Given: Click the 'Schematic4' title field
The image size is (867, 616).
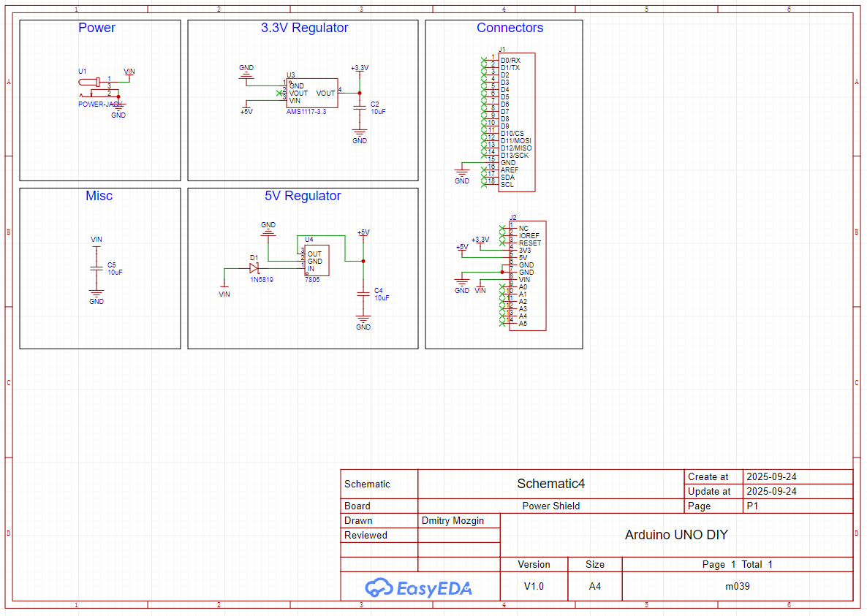Looking at the screenshot, I should click(550, 484).
